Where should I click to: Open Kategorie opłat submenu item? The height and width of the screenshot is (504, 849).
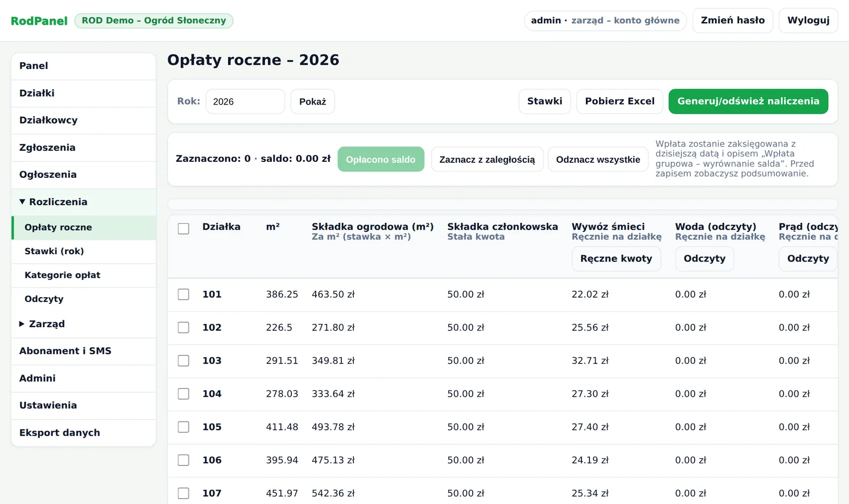(83, 275)
